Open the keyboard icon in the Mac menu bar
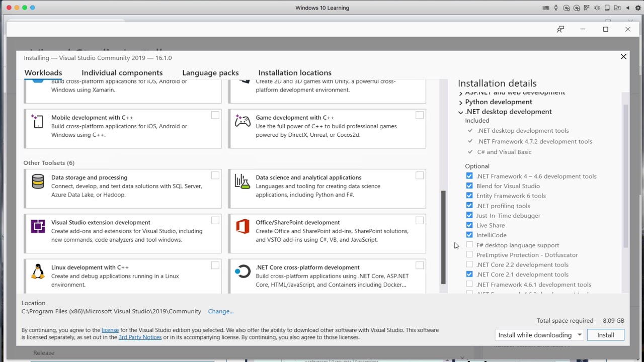644x362 pixels. pyautogui.click(x=546, y=8)
